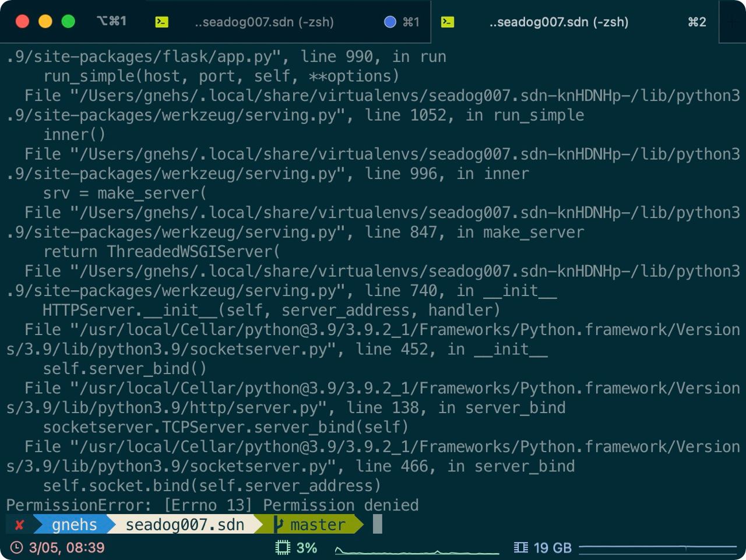Click the memory usage graph line
This screenshot has height=560, width=746.
658,548
